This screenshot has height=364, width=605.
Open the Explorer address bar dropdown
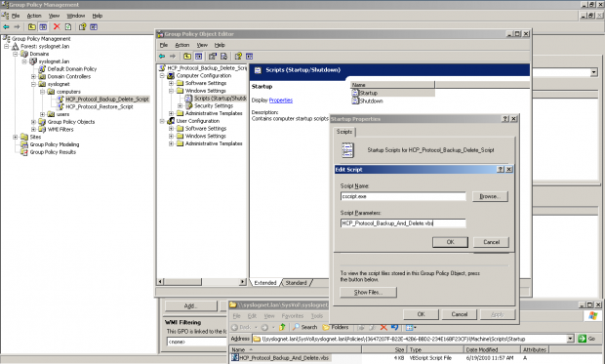click(571, 339)
